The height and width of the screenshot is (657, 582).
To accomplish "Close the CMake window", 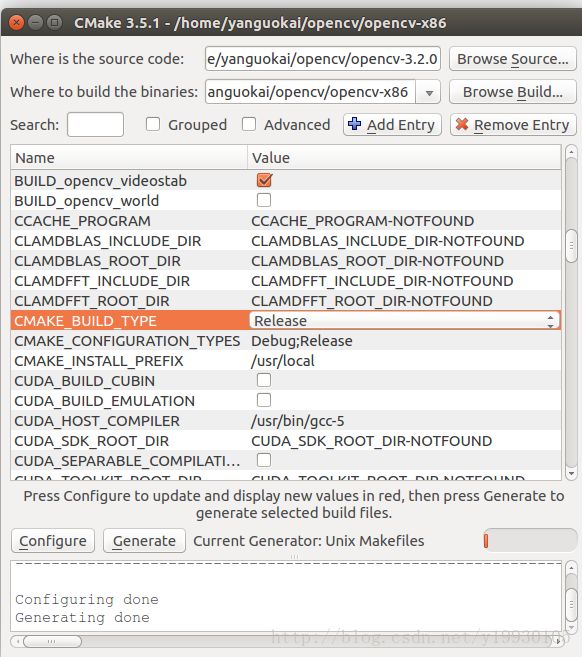I will click(x=16, y=22).
